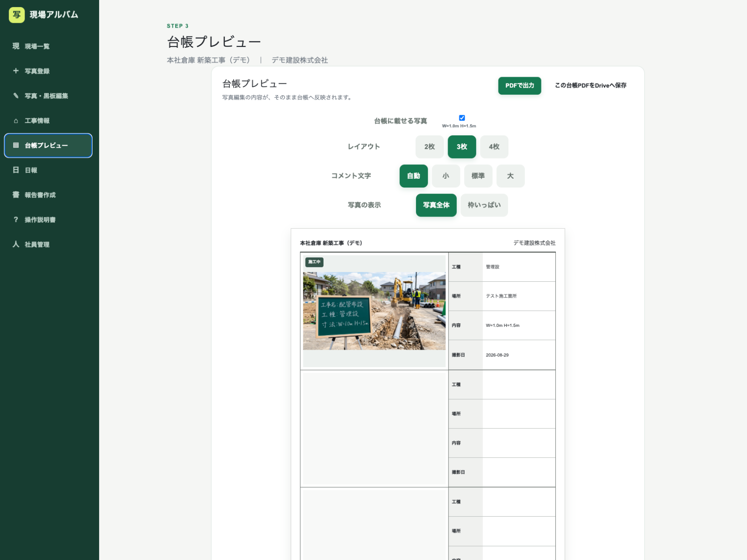Select the 4枚 layout option

click(x=494, y=147)
